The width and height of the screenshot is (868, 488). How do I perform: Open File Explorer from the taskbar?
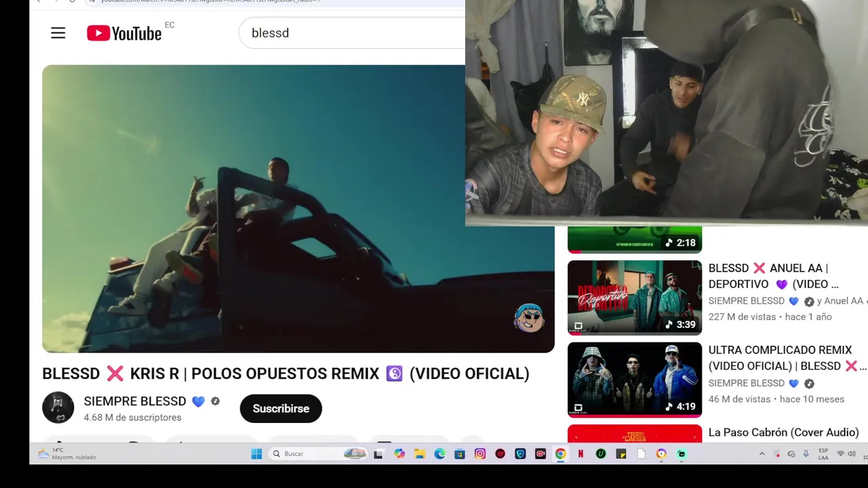420,454
